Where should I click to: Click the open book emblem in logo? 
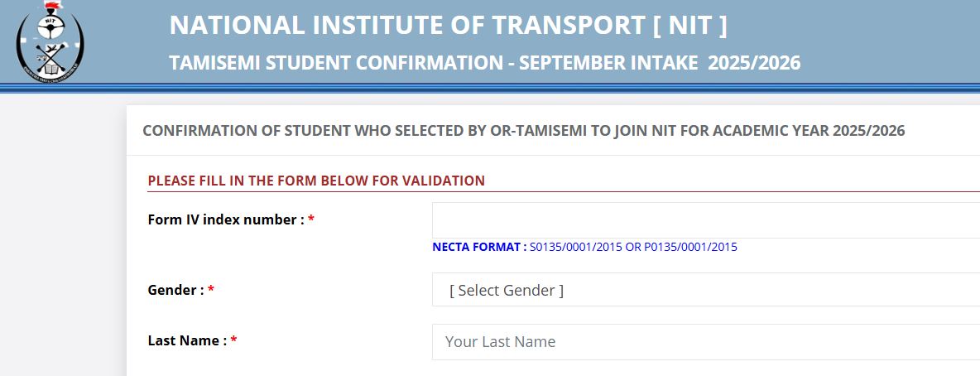tap(50, 67)
